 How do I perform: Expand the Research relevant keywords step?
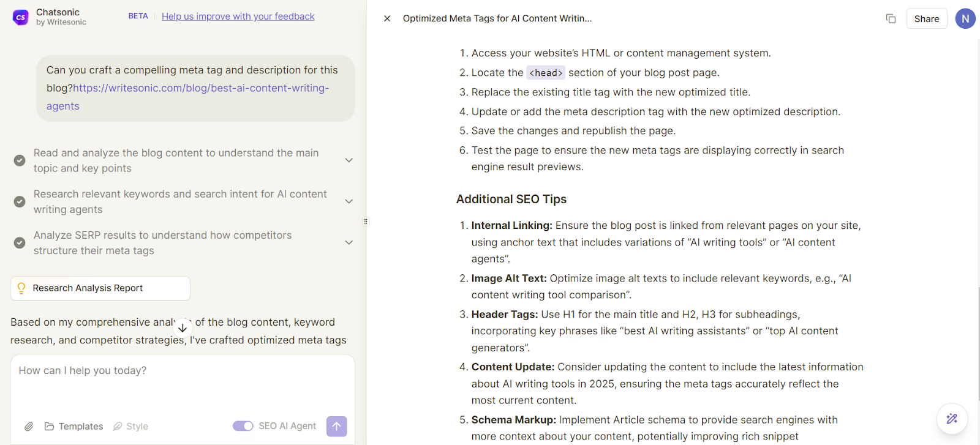point(349,201)
